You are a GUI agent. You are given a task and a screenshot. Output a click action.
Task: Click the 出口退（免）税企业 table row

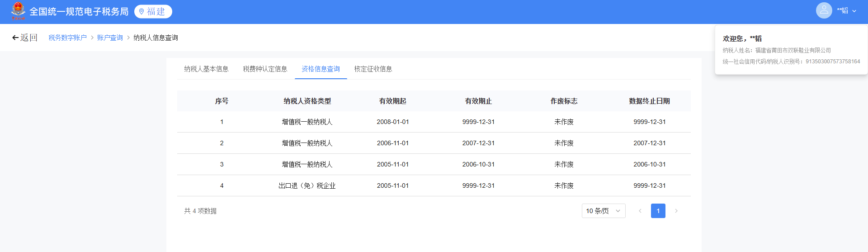tap(307, 185)
